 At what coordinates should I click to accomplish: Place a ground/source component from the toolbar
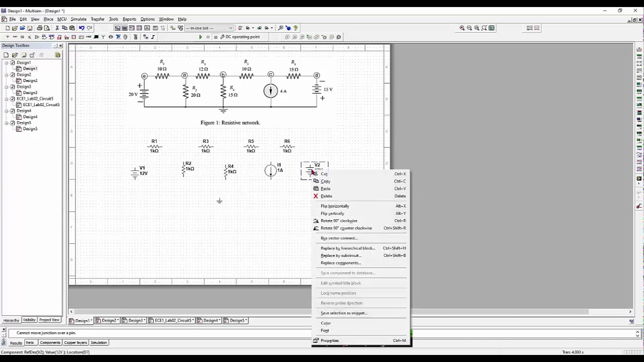tap(7, 37)
